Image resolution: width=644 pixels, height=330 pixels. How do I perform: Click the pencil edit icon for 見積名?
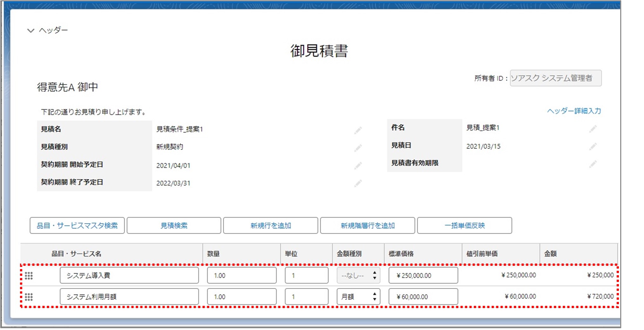pyautogui.click(x=358, y=130)
